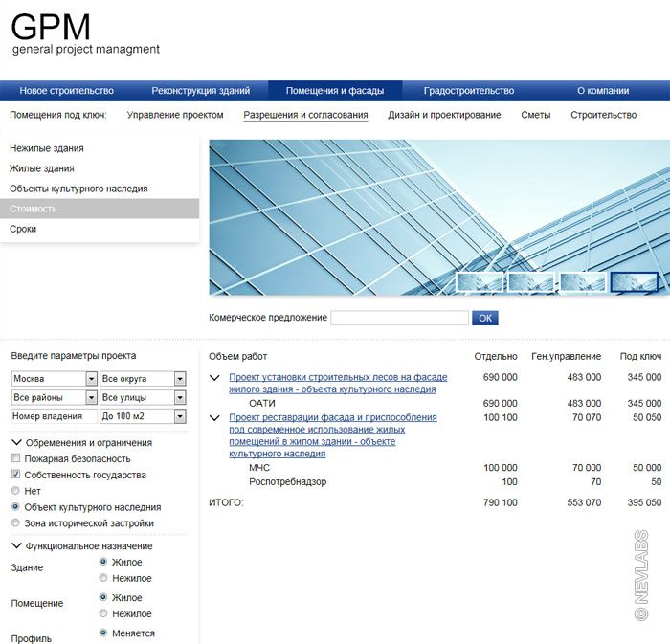This screenshot has width=670, height=644.
Task: Open the Новое строительство tab
Action: click(x=66, y=91)
